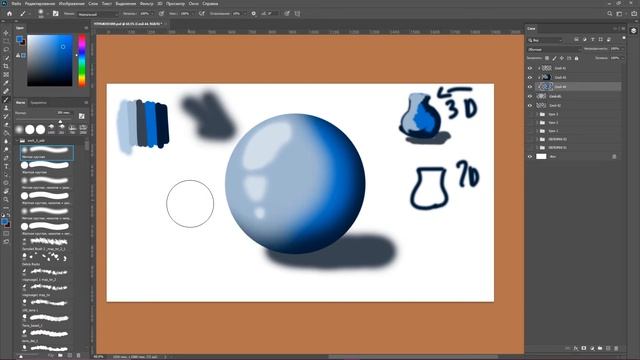Screen dimensions: 640x360
Task: Toggle the brush settings panel button
Action: tap(56, 13)
